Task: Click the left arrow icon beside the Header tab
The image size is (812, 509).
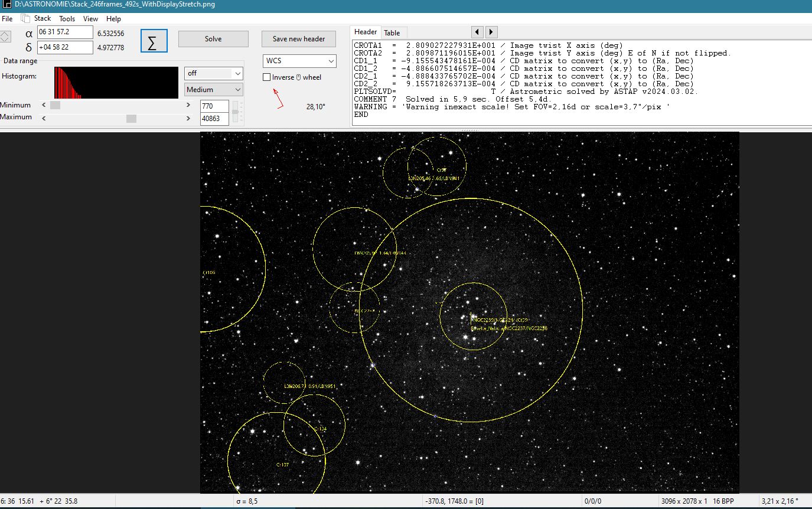Action: pyautogui.click(x=477, y=32)
